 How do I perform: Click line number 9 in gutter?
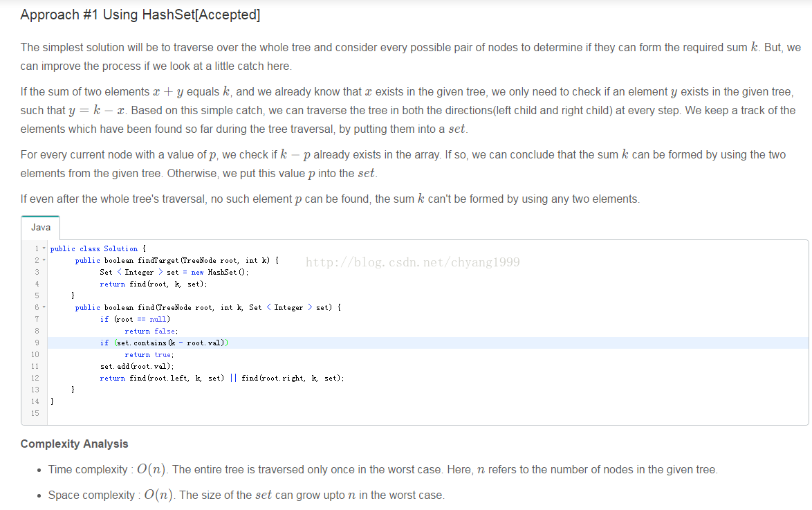(35, 343)
